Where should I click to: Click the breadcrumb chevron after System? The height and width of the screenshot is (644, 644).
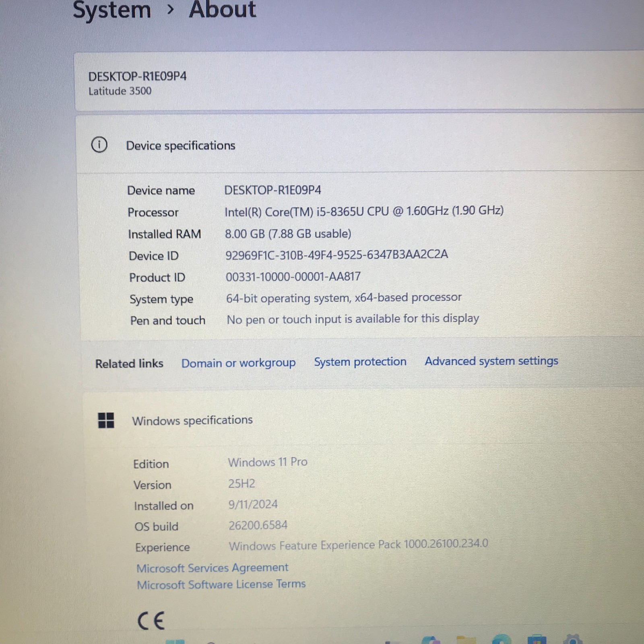[171, 9]
